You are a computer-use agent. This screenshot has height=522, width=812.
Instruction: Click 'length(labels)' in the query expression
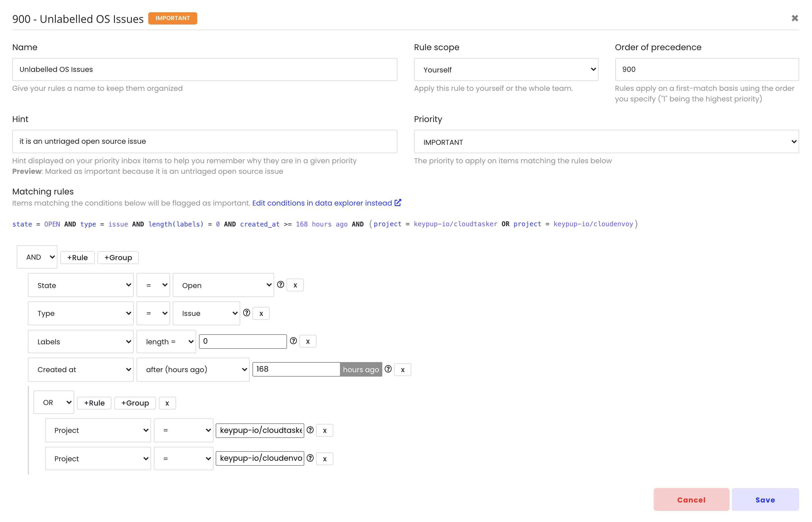(x=176, y=224)
